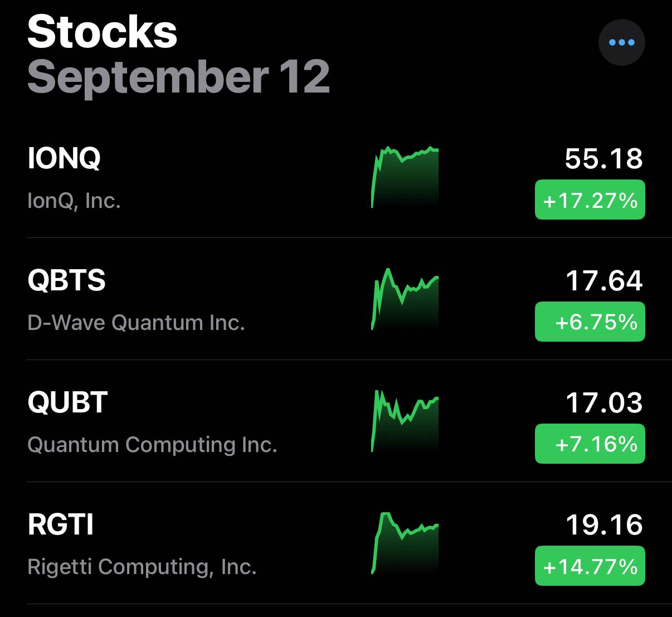Open the IONQ ticker symbol
672x617 pixels.
[x=64, y=158]
